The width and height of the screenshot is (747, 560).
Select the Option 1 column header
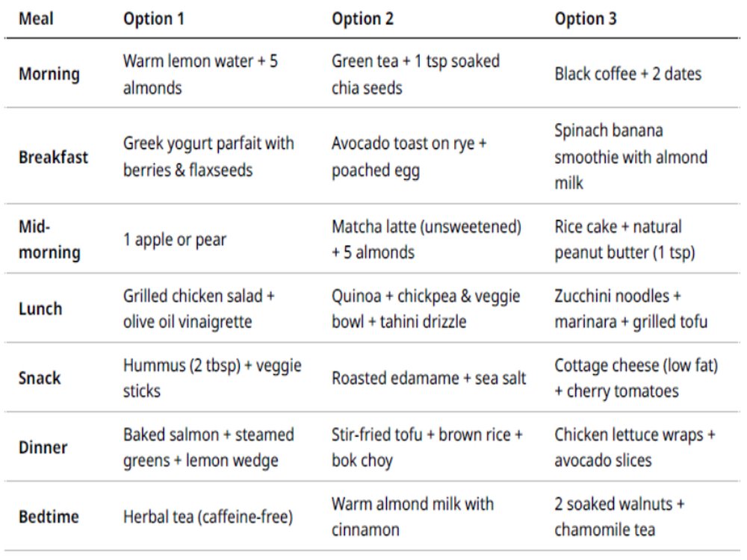click(x=153, y=19)
